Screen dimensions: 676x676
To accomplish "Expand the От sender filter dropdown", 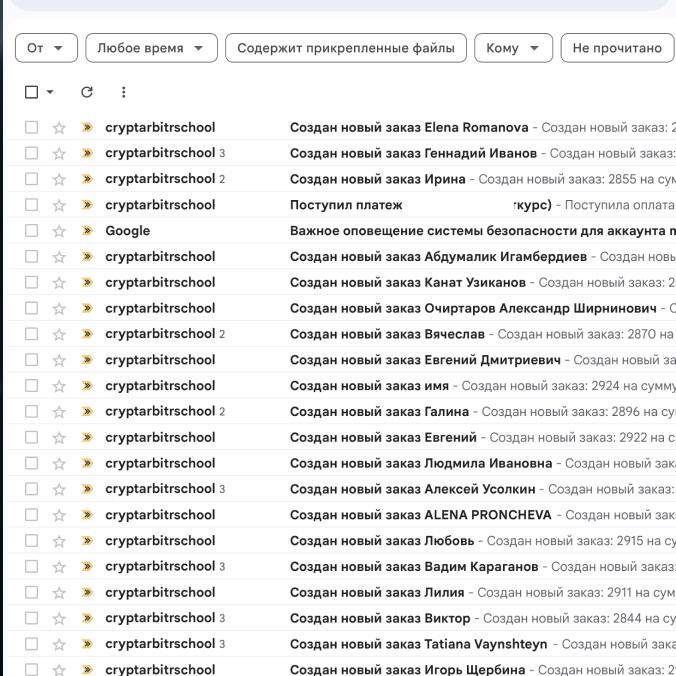I will click(x=46, y=48).
